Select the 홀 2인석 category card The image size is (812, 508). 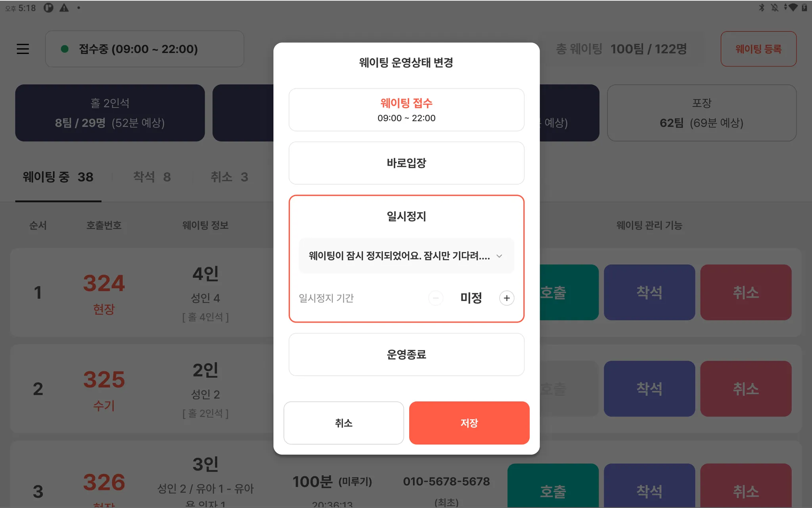tap(110, 113)
